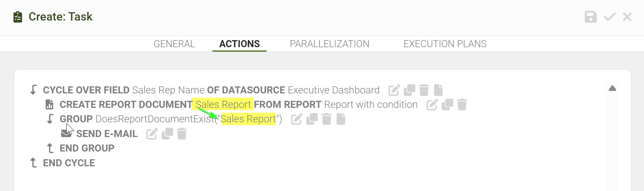Edit the CREATE REPORT DOCUMENT action
Screen dimensions: 644x191
[432, 105]
